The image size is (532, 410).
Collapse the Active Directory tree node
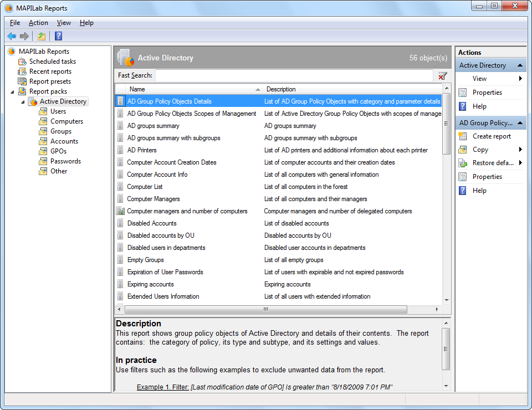(x=23, y=102)
